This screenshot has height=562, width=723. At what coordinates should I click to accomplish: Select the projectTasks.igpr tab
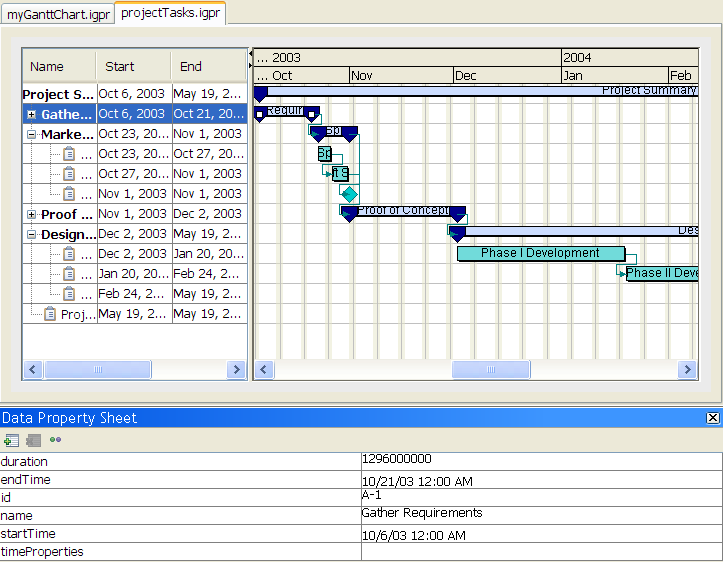pyautogui.click(x=170, y=13)
